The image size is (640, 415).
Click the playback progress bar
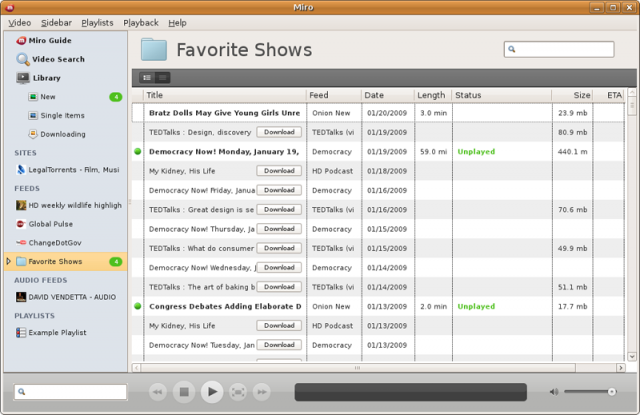click(x=411, y=392)
